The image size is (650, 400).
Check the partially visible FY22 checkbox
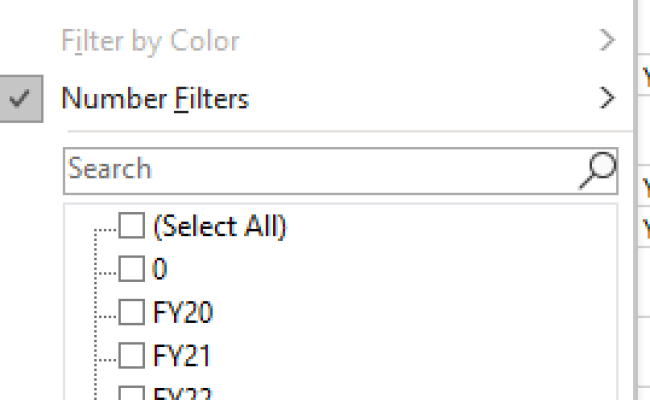pos(132,393)
